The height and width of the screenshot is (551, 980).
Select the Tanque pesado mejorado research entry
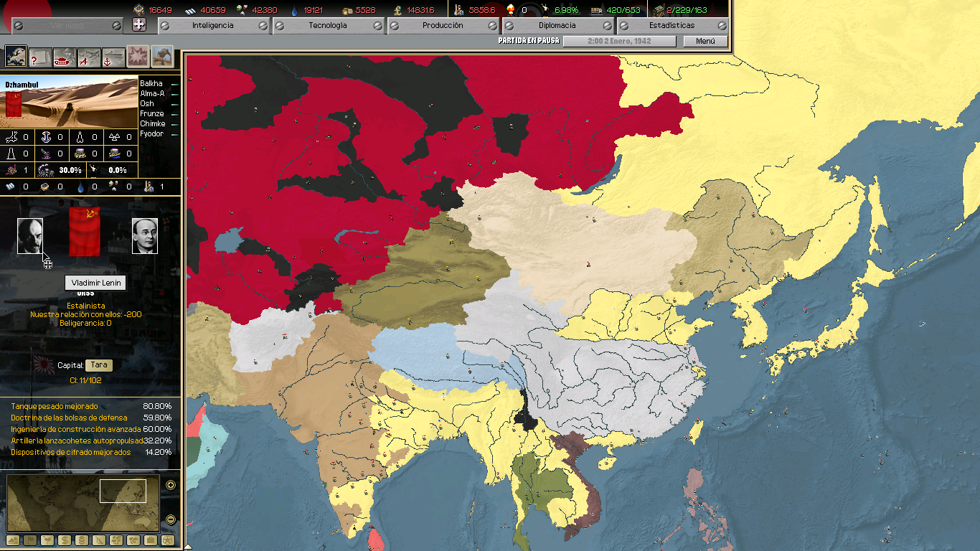click(x=55, y=406)
